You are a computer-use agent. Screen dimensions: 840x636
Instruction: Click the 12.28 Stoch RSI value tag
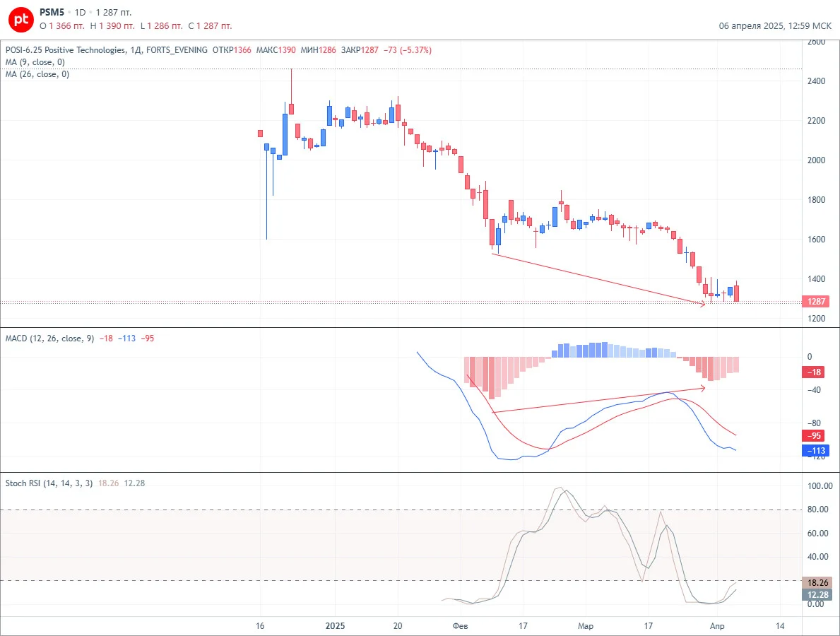817,595
